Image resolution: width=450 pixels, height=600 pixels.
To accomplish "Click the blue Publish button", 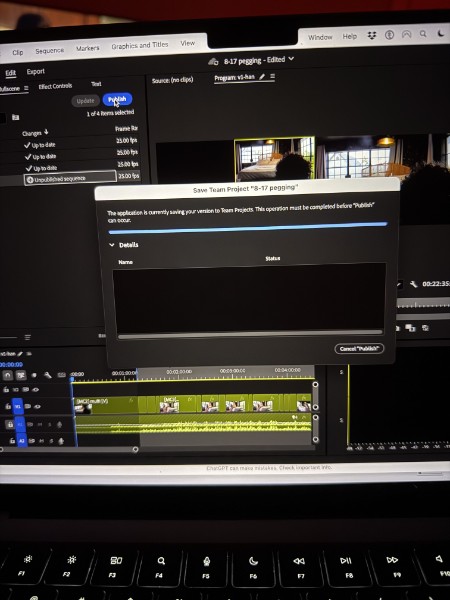I will click(117, 99).
